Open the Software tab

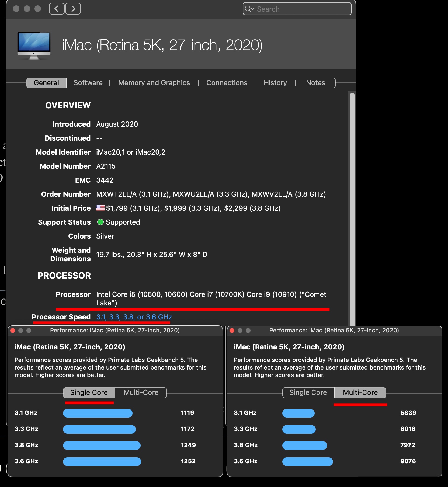point(88,83)
